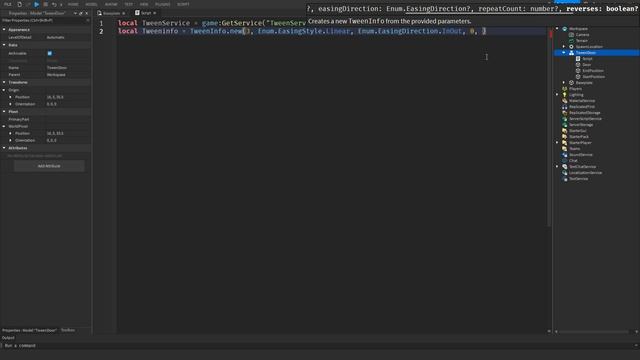Open the VIEW ribbon tab
Image resolution: width=640 pixels, height=360 pixels.
tap(144, 4)
